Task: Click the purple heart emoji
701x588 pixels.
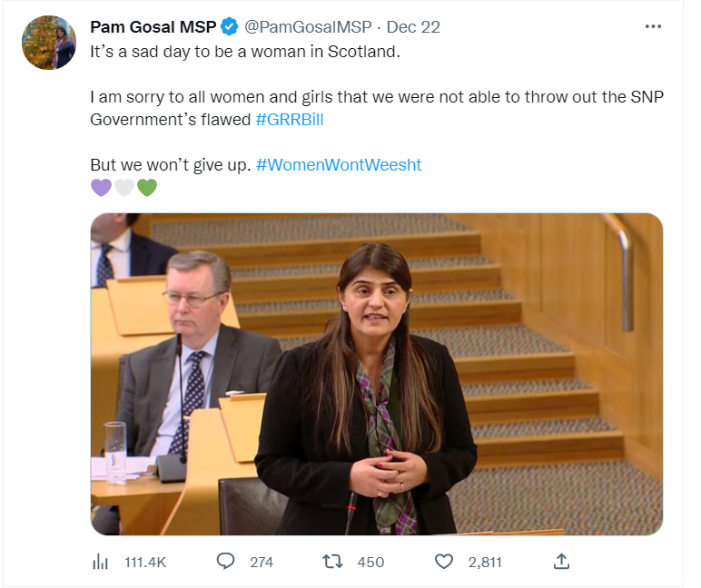Action: (x=101, y=188)
